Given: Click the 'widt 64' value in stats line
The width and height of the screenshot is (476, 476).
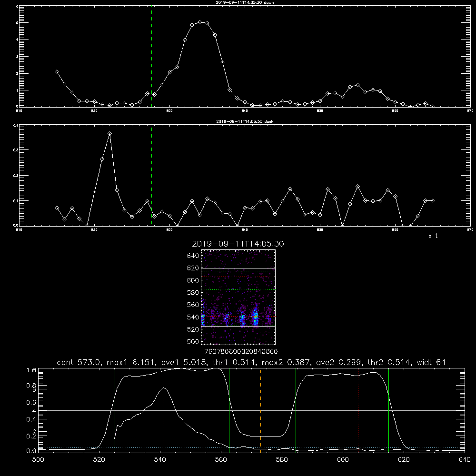Looking at the screenshot, I should tap(431, 362).
